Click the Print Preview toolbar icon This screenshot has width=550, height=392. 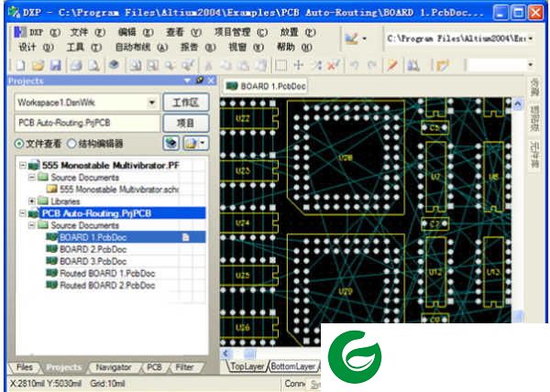[93, 66]
